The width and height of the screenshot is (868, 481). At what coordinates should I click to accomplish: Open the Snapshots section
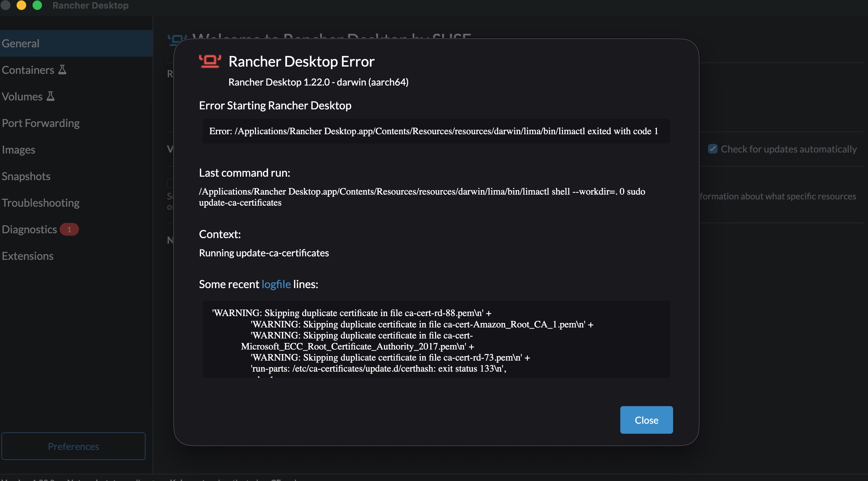[x=26, y=176]
